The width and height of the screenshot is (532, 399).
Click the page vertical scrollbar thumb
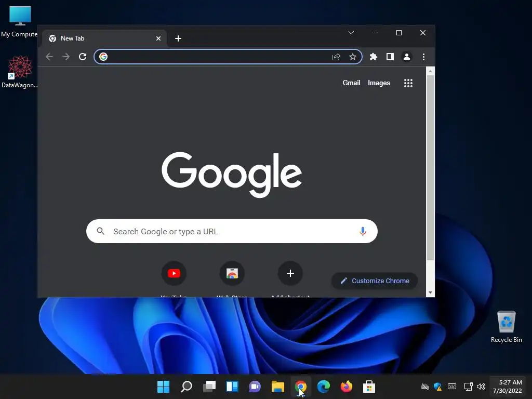point(430,168)
